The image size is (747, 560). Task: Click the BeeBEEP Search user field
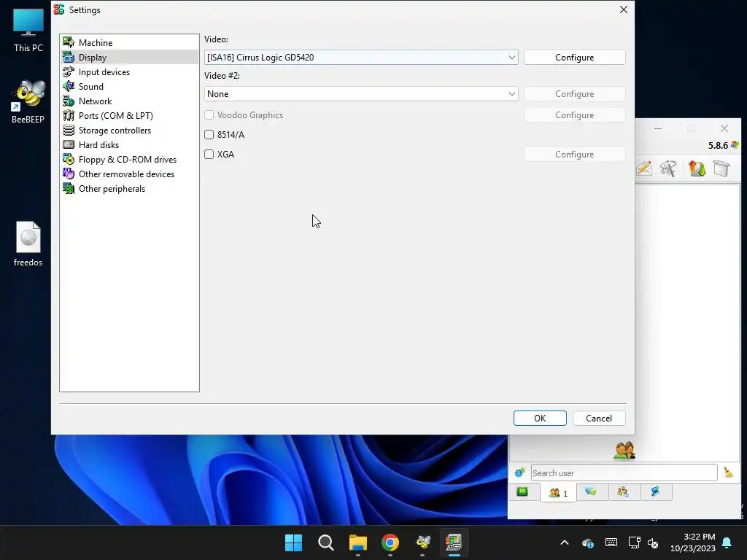click(x=624, y=472)
